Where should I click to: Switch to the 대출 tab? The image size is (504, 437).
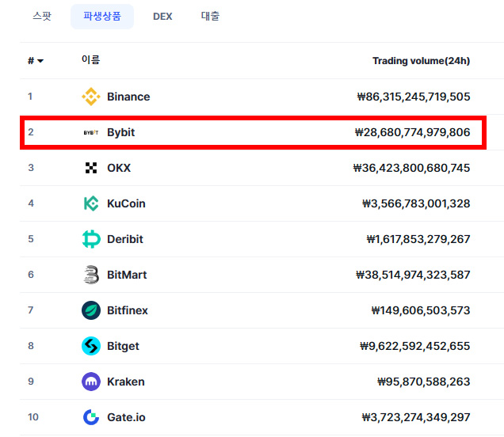210,16
